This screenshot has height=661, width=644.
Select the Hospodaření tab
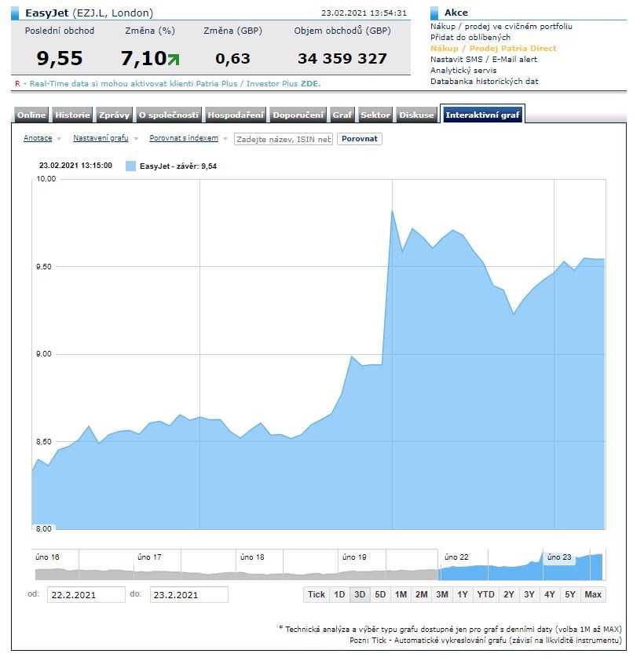pos(236,115)
